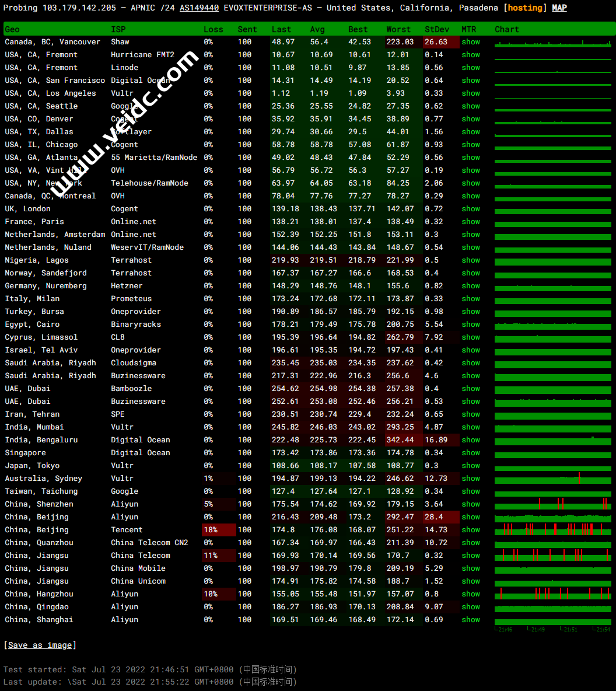
Task: Click the 223.03 worst value for Vancouver
Action: click(404, 42)
